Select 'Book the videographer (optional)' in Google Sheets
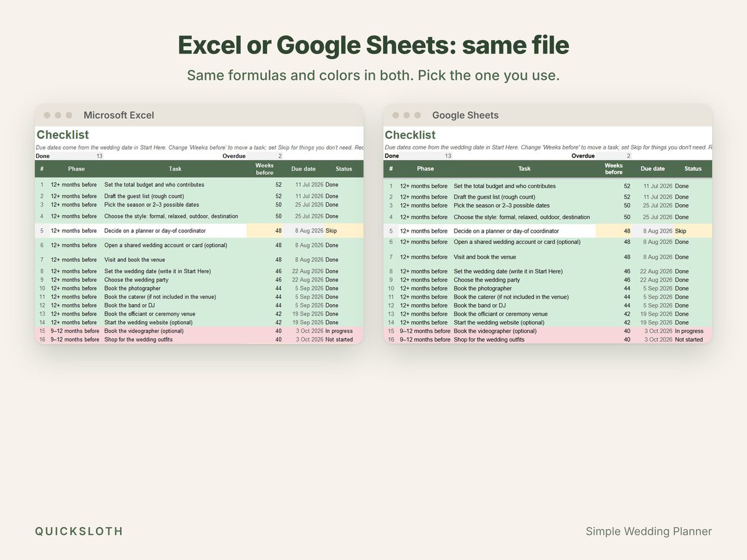747x560 pixels. pos(494,331)
